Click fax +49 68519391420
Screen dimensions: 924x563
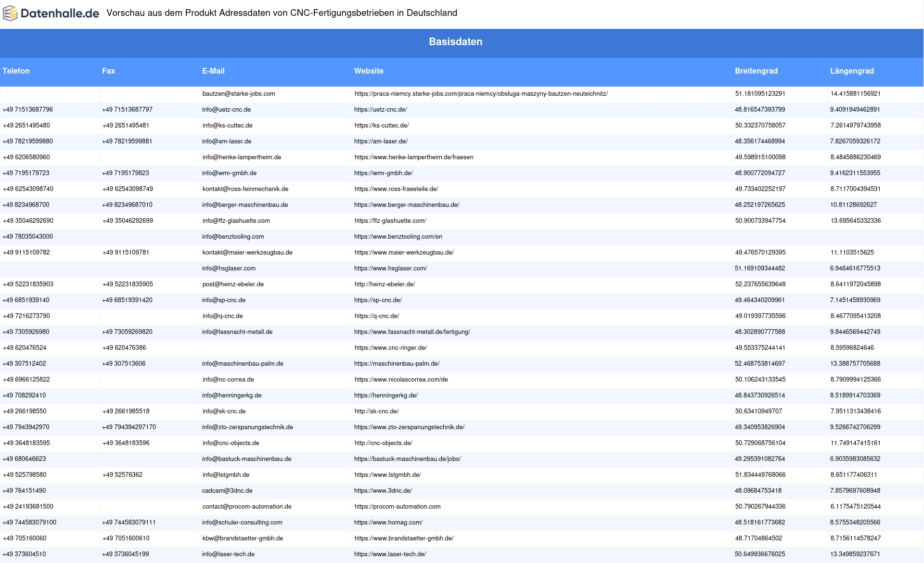point(127,300)
